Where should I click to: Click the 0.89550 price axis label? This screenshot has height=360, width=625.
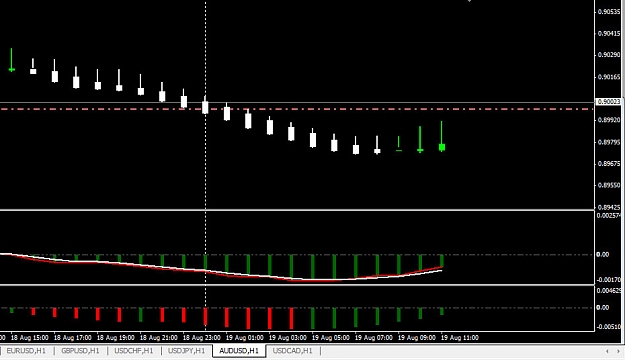pos(608,185)
